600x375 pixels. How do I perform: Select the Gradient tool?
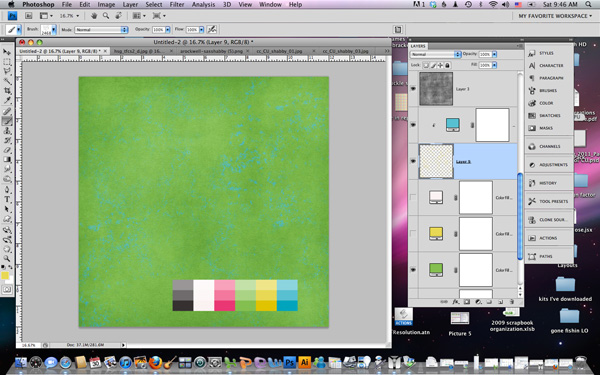point(7,160)
